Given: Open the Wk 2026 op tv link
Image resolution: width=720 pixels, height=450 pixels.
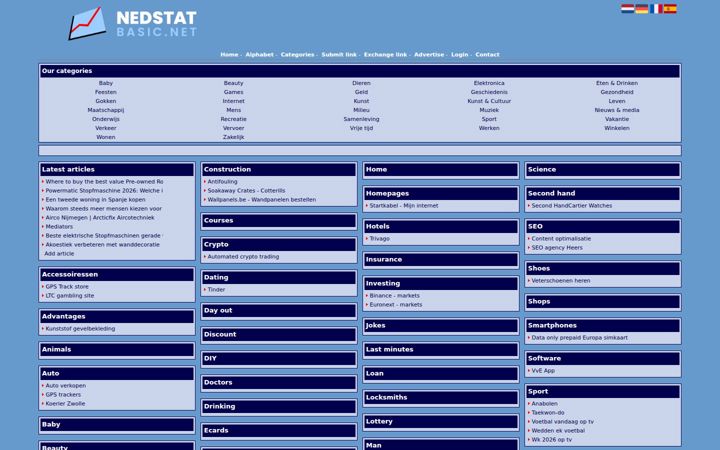Looking at the screenshot, I should tap(551, 440).
